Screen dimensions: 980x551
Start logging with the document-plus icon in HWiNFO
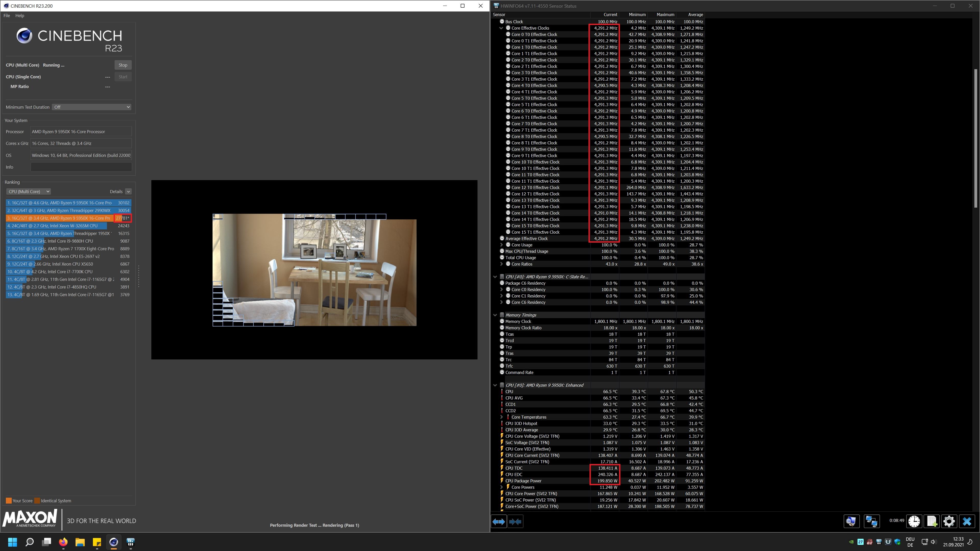coord(932,521)
